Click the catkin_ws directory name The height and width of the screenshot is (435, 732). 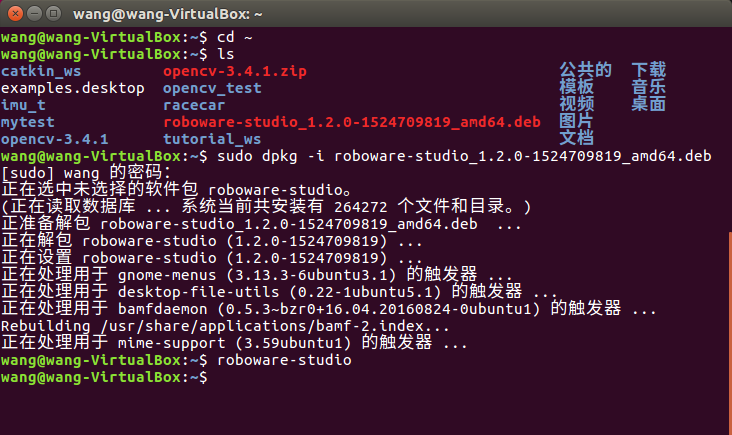tap(41, 71)
